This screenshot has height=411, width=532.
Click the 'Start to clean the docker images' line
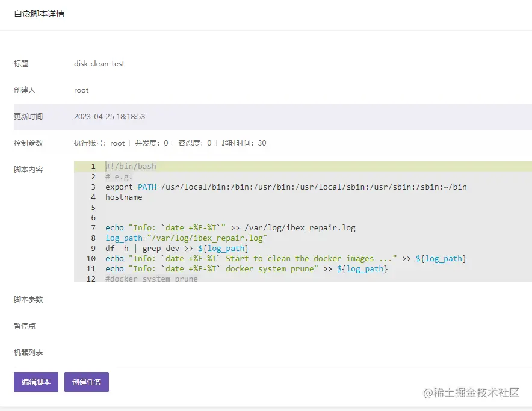point(286,258)
